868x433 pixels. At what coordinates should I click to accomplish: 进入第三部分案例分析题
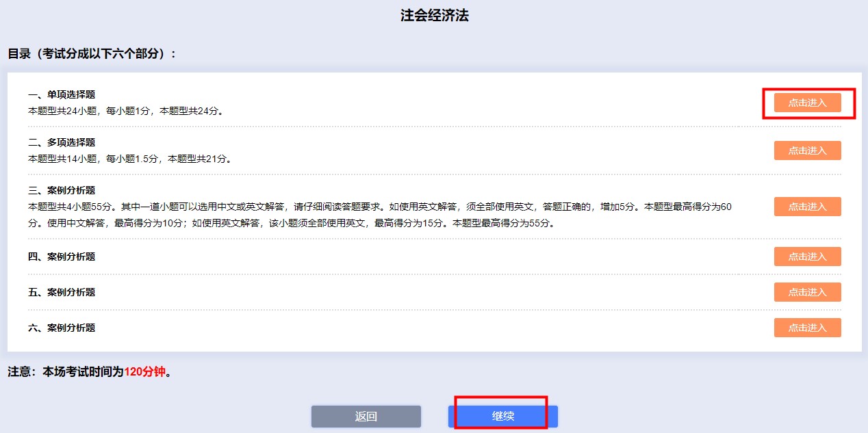point(808,207)
